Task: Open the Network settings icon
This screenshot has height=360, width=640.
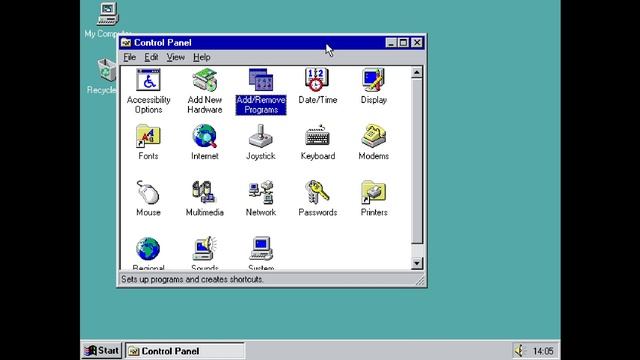Action: tap(261, 192)
